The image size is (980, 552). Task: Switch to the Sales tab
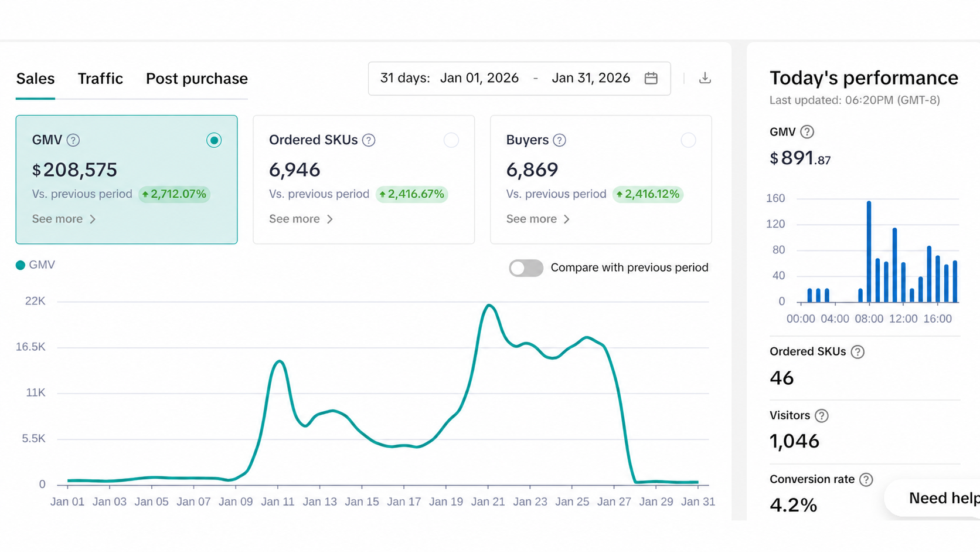35,79
